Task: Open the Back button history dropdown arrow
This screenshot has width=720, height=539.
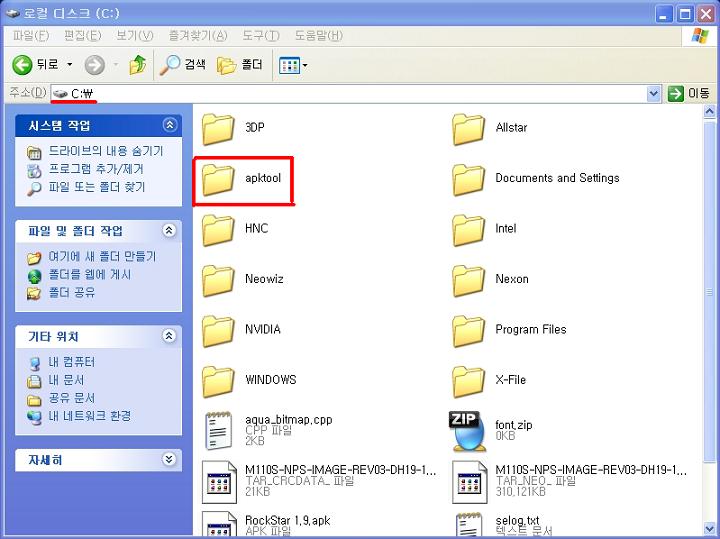Action: click(70, 65)
